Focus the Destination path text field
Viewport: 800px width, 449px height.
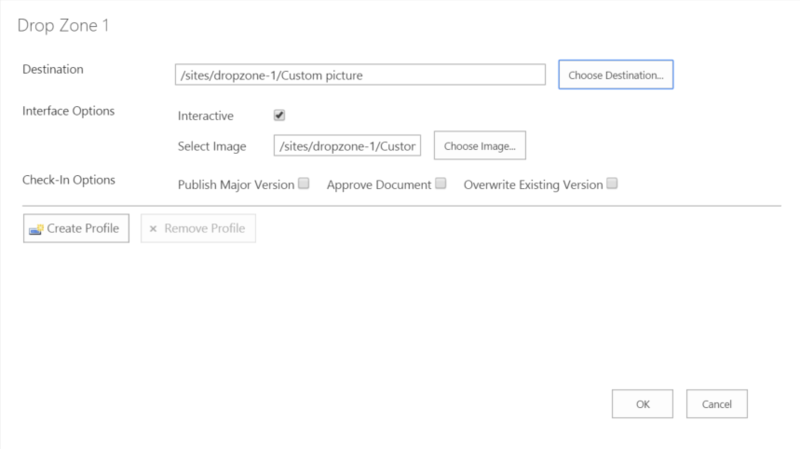point(359,75)
